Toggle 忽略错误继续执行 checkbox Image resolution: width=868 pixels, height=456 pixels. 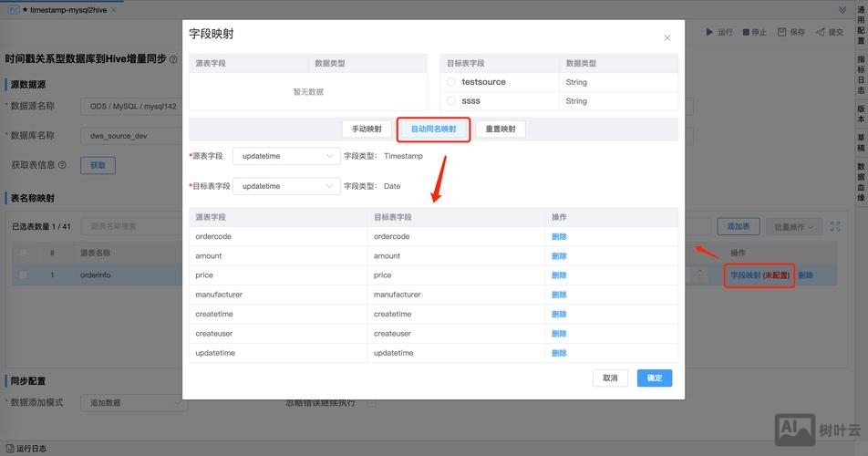coord(371,403)
